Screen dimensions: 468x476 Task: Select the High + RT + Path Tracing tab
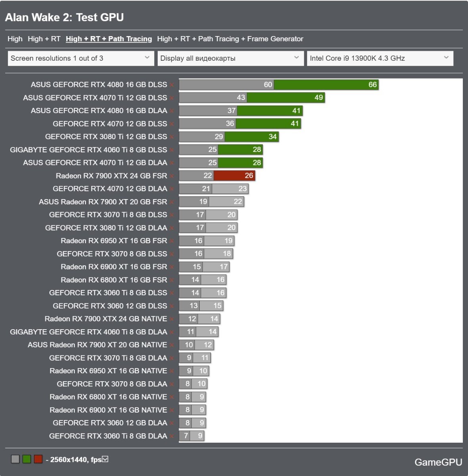point(109,39)
